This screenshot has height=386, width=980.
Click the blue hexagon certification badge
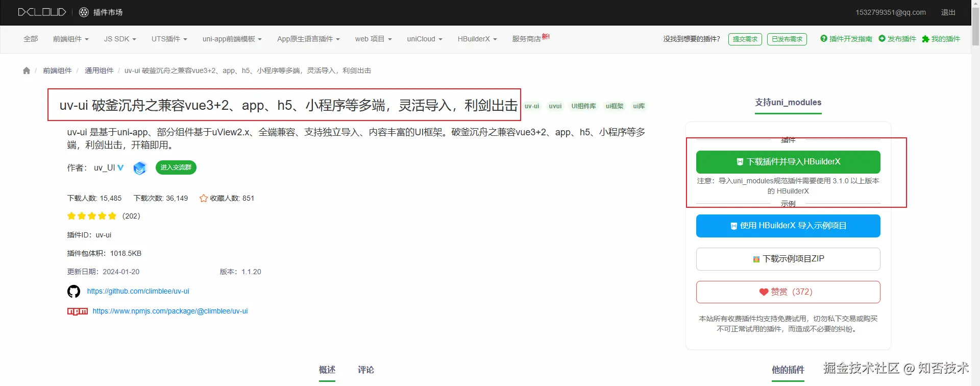coord(139,168)
